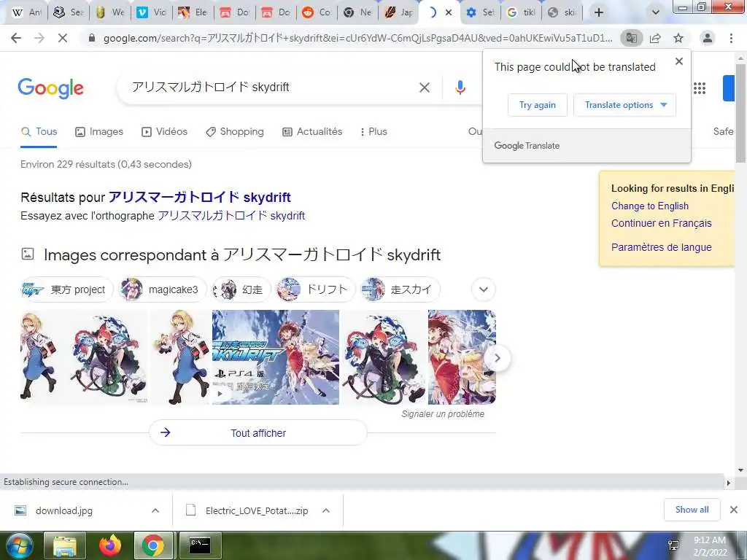Screen dimensions: 747x560
Task: Start voice search with microphone
Action: pyautogui.click(x=460, y=87)
